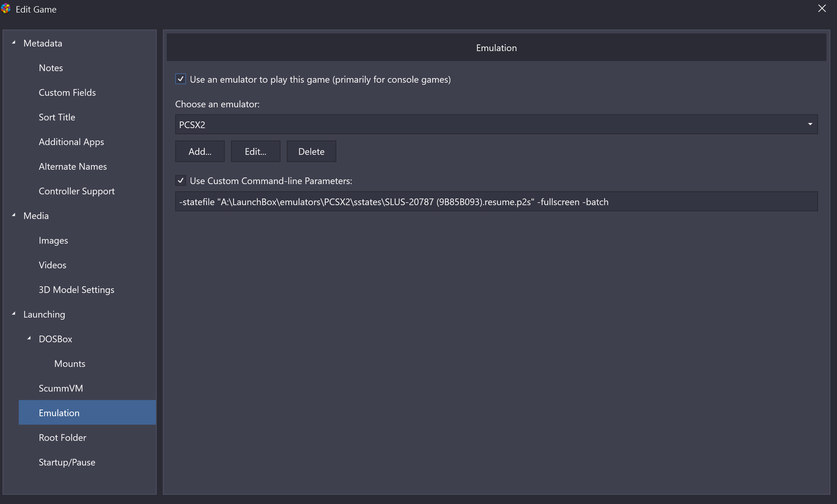
Task: Close the Edit Game window
Action: click(822, 8)
